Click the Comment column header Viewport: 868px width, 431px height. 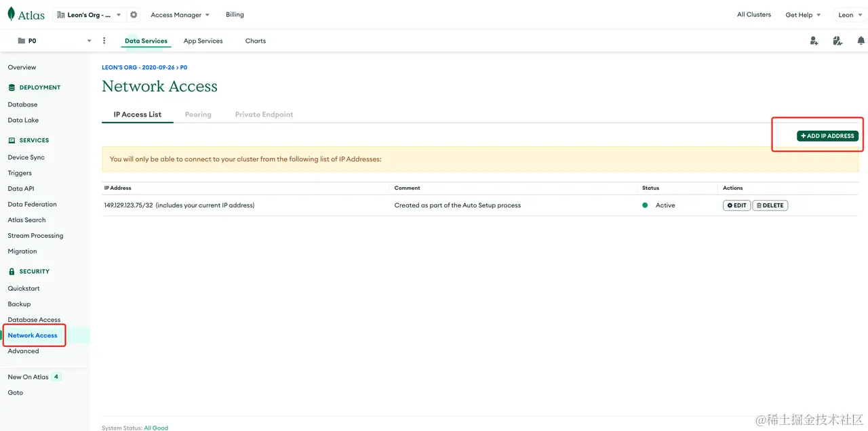pos(407,188)
